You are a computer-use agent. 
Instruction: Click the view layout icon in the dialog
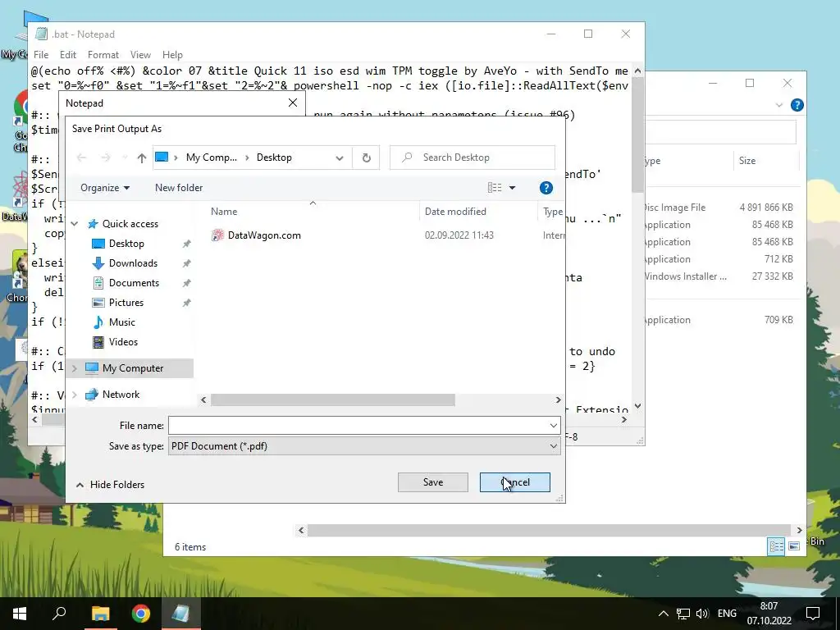(x=495, y=188)
